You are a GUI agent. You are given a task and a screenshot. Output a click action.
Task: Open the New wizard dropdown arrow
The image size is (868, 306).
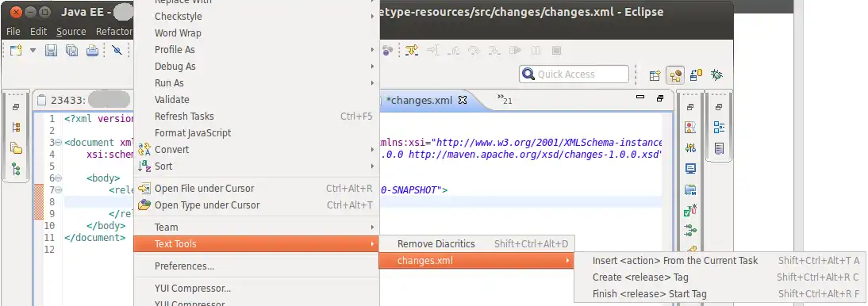coord(33,51)
